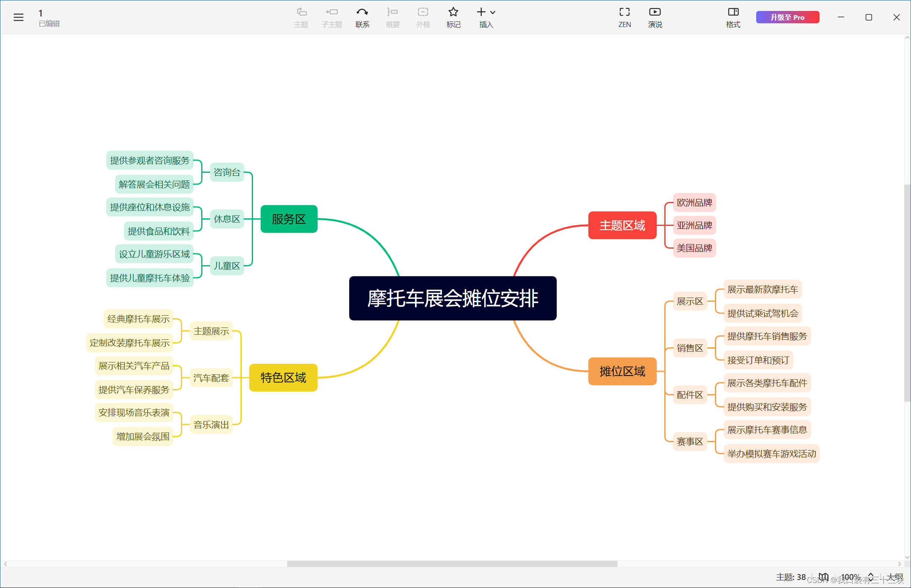Open the zoom percentage stepper
This screenshot has width=911, height=588.
[x=871, y=577]
